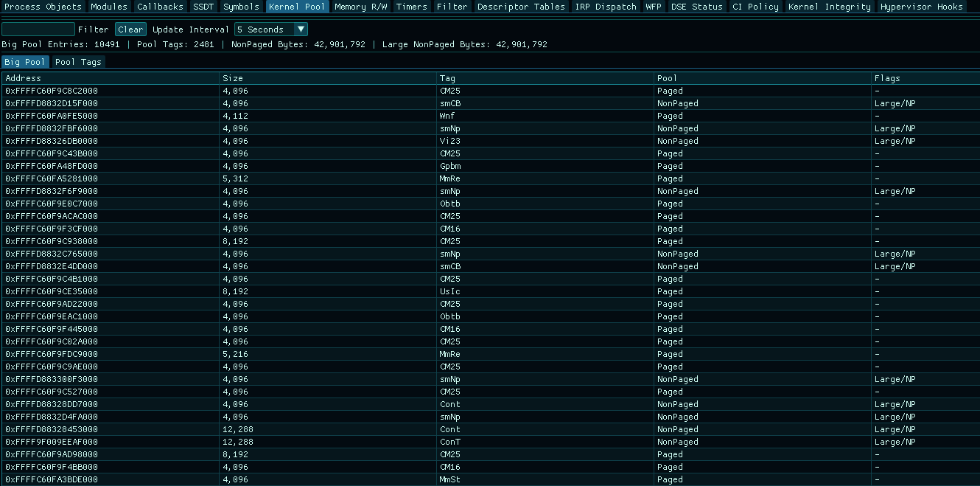Switch to the SSDT tab
The height and width of the screenshot is (486, 980).
click(x=203, y=7)
